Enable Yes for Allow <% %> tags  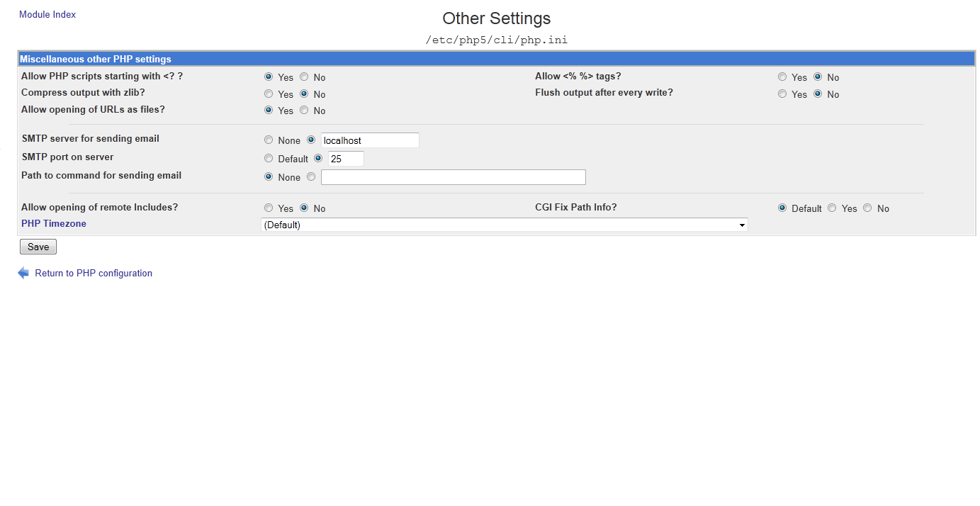tap(782, 77)
